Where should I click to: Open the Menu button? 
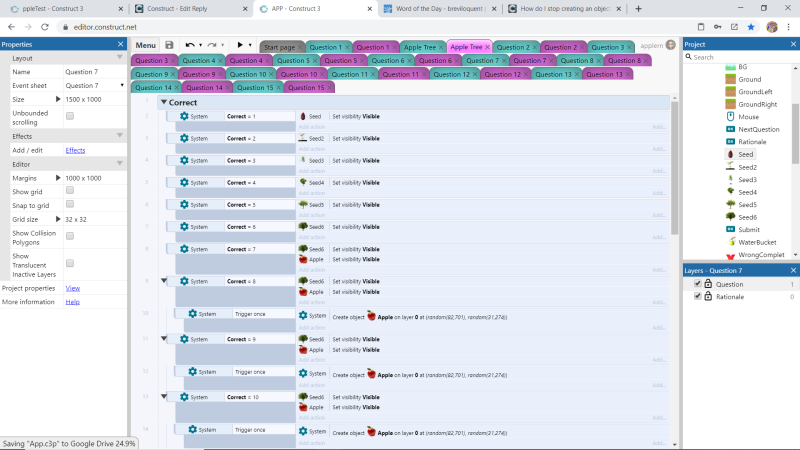point(145,45)
